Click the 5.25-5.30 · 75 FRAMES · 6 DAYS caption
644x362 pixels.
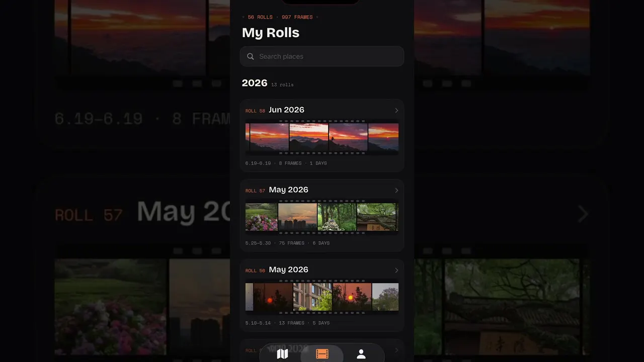288,243
